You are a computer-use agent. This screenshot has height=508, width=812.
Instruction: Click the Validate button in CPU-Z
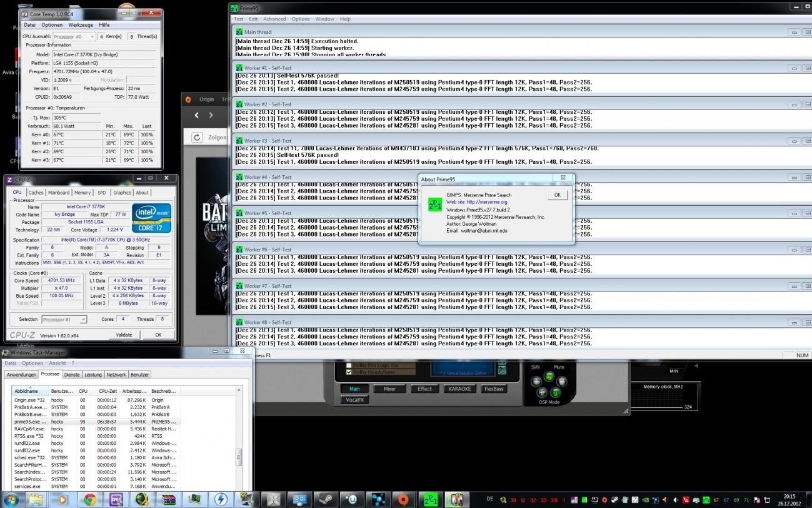(x=124, y=335)
